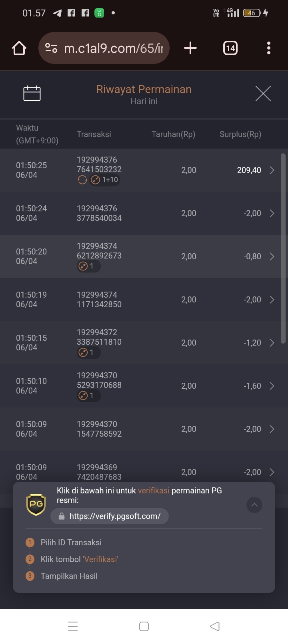This screenshot has height=644, width=288.
Task: Click the orange 'verifikasi' text link
Action: [154, 491]
